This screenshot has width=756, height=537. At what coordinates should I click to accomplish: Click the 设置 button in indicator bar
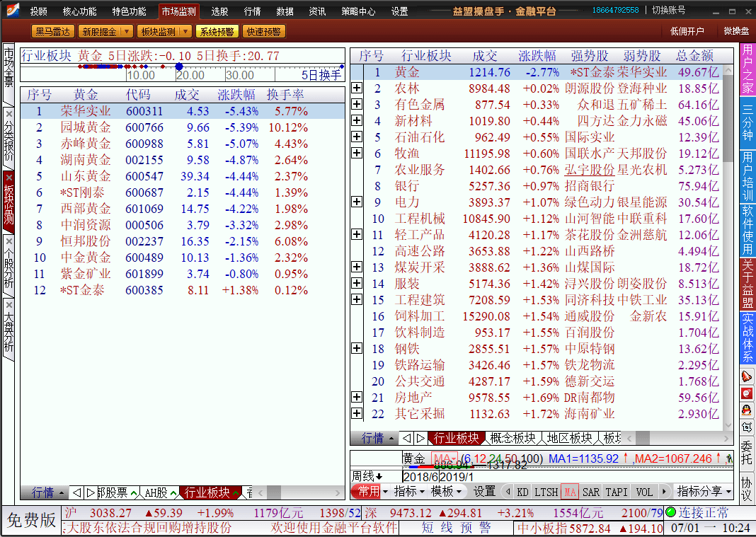(484, 492)
